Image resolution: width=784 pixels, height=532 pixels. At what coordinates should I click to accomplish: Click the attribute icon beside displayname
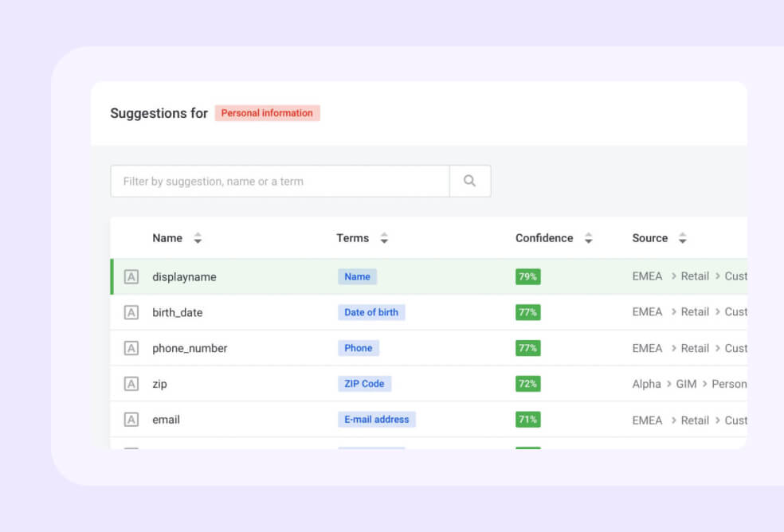131,277
